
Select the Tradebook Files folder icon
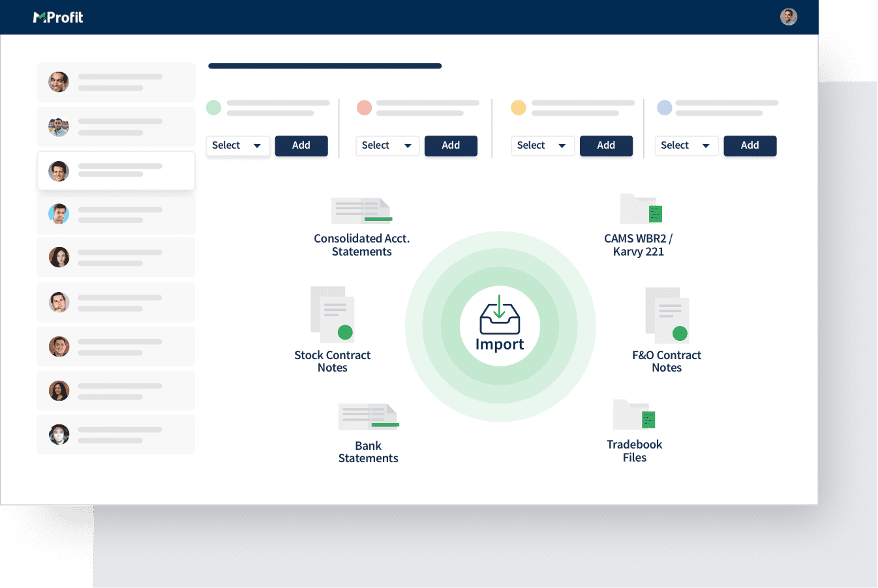[x=634, y=415]
